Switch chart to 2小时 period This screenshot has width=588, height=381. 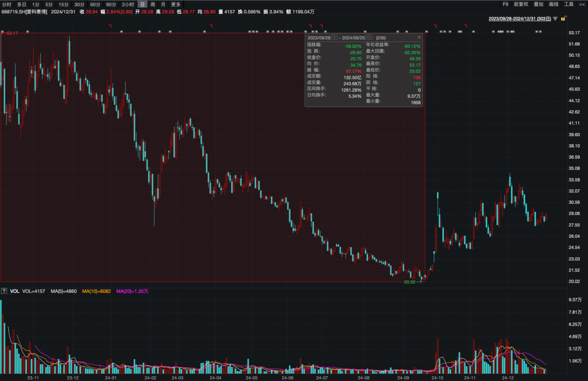(128, 4)
